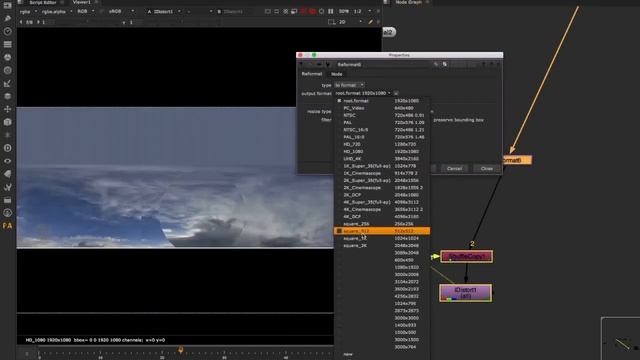This screenshot has height=360, width=640.
Task: Open the Color nodes toolbar menu
Action: [x=7, y=57]
